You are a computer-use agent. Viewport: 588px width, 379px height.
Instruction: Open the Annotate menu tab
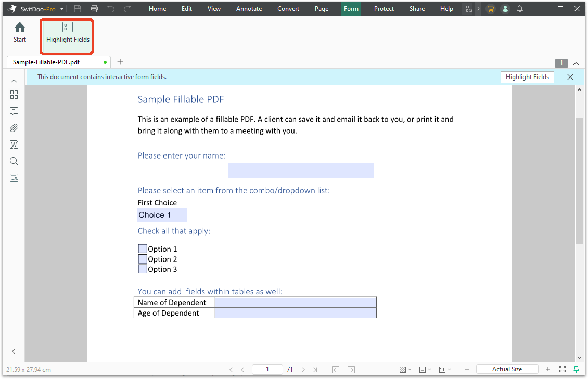(x=249, y=9)
